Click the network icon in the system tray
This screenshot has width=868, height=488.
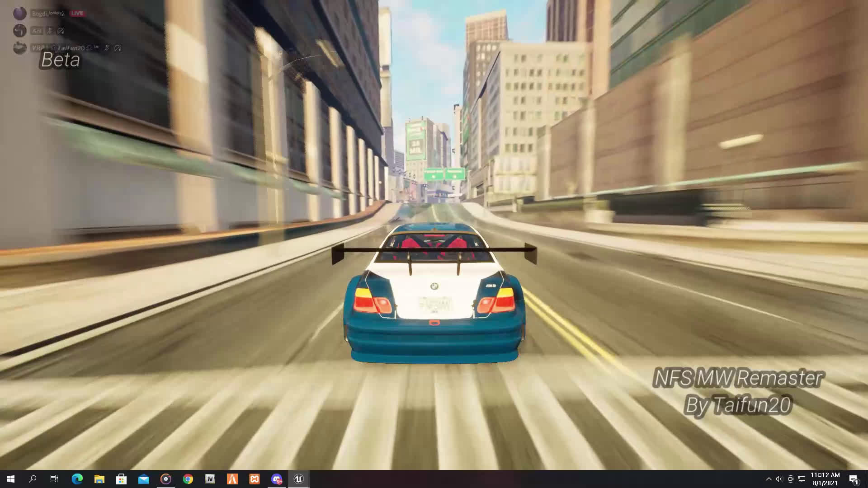click(802, 479)
